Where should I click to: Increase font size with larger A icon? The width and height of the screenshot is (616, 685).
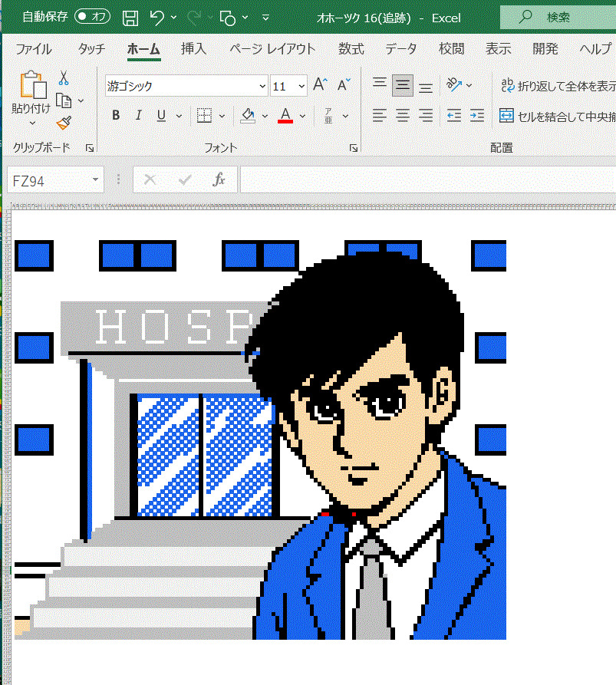tap(320, 84)
